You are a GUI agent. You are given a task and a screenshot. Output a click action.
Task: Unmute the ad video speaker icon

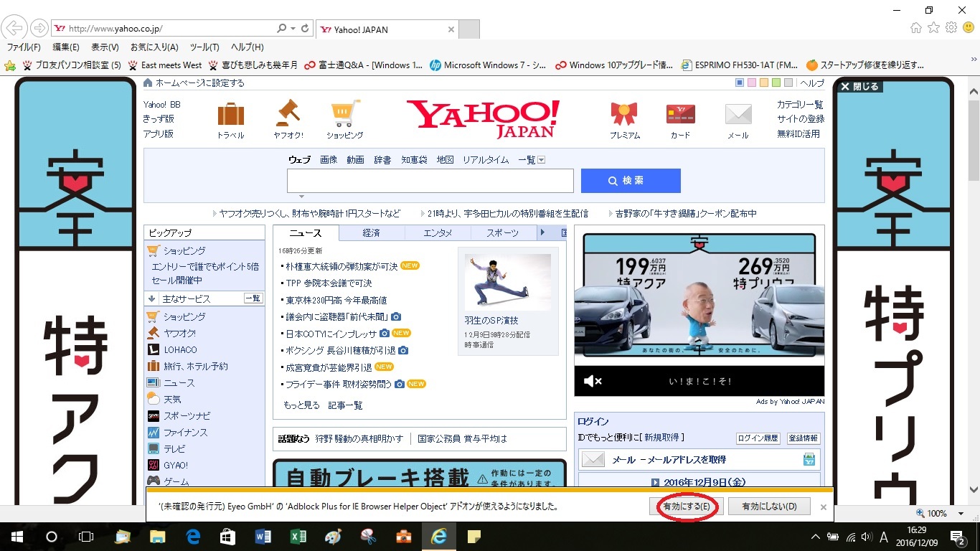(x=593, y=381)
